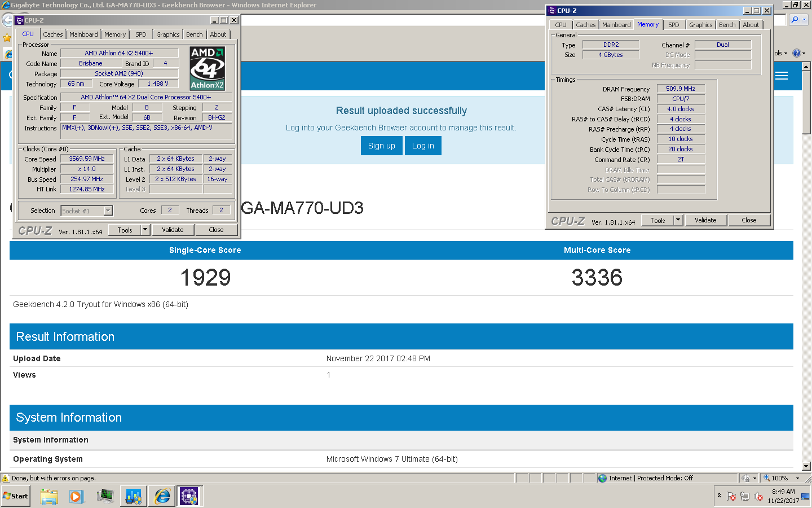
Task: Switch to Mainboard tab in left CPU-Z window
Action: 83,34
